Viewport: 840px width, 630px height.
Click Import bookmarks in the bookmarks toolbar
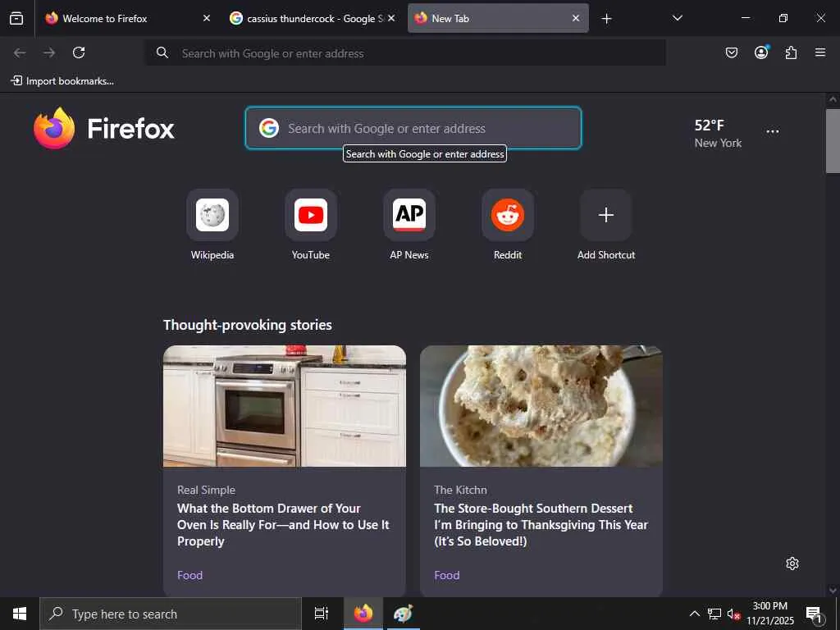click(x=62, y=81)
